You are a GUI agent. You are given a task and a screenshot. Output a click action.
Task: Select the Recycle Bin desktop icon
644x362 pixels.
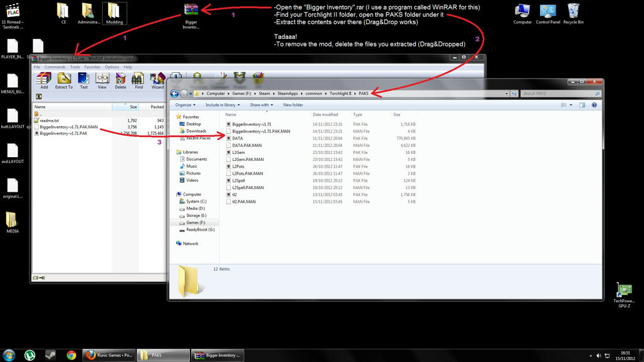tap(573, 14)
